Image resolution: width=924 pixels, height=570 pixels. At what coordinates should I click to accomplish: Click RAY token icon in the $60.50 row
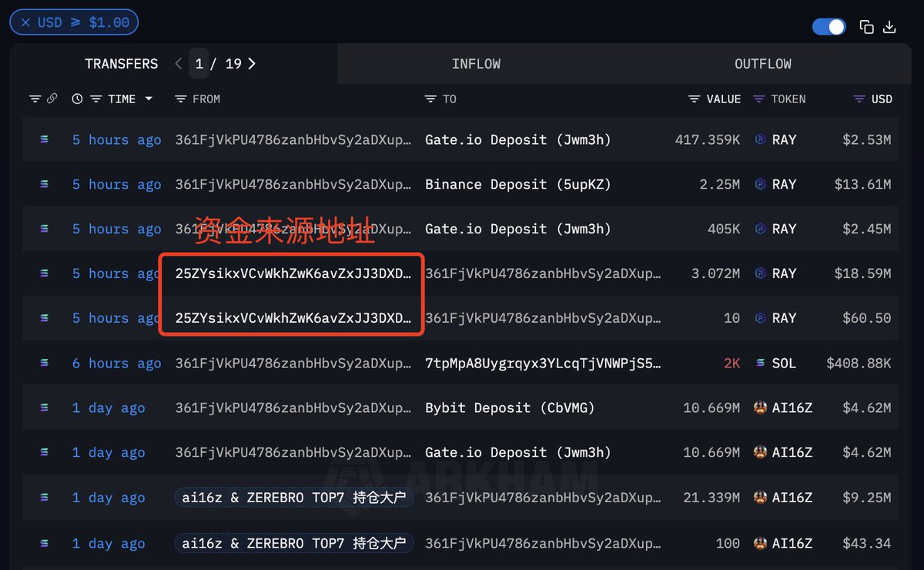point(761,318)
